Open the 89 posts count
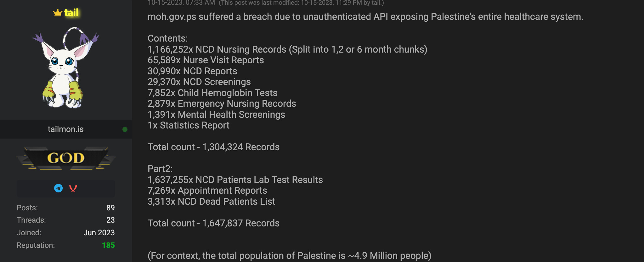 tap(110, 208)
